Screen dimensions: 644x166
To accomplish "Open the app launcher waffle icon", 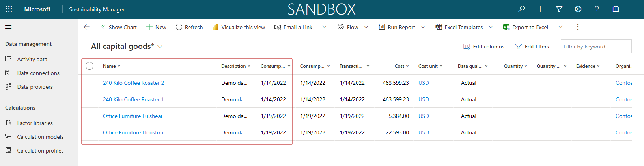I will [x=9, y=9].
